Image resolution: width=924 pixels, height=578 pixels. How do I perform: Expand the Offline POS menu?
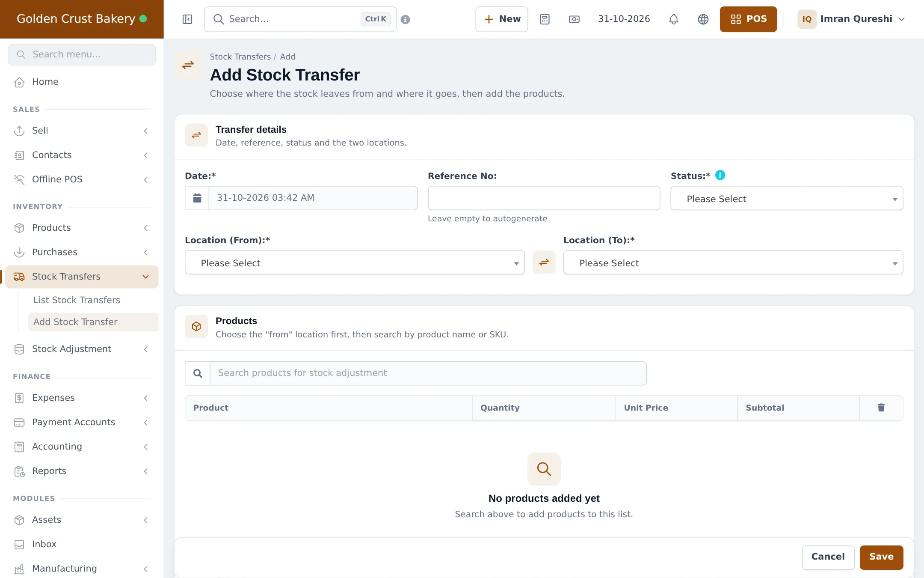tap(82, 179)
